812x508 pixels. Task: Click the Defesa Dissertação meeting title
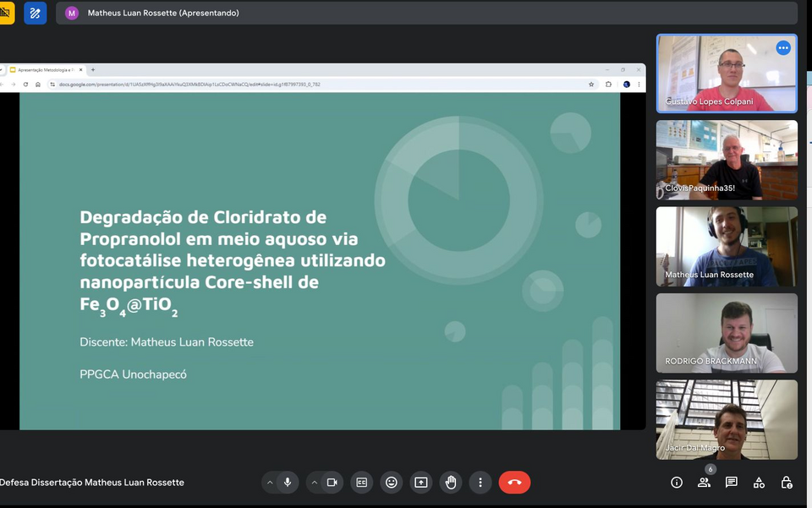92,483
